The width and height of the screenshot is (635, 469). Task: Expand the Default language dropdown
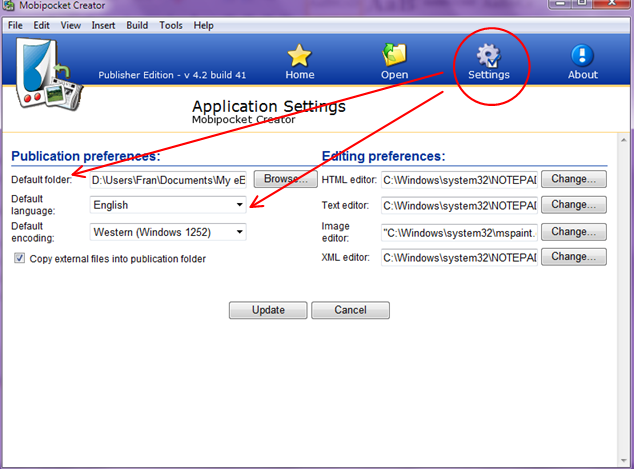coord(168,205)
